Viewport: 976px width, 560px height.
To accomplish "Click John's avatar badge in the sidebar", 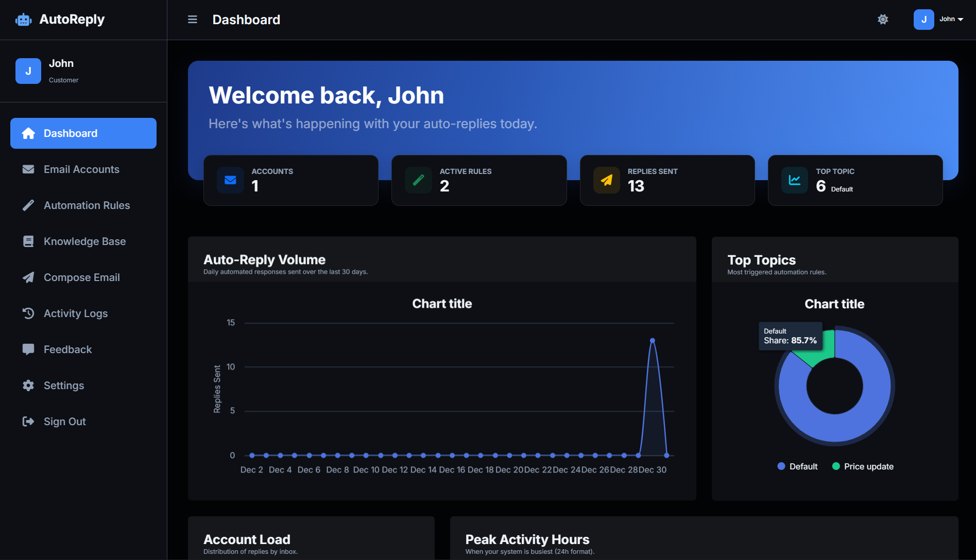I will point(28,71).
